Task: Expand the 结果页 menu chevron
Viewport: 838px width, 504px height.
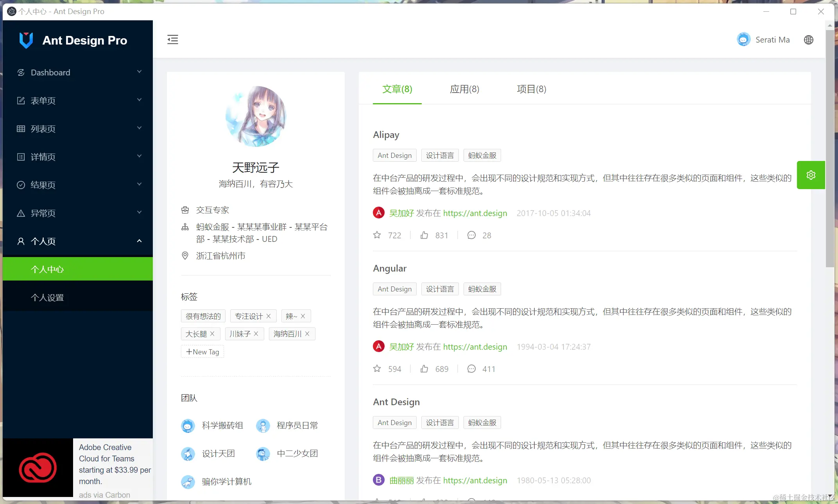Action: pyautogui.click(x=139, y=184)
